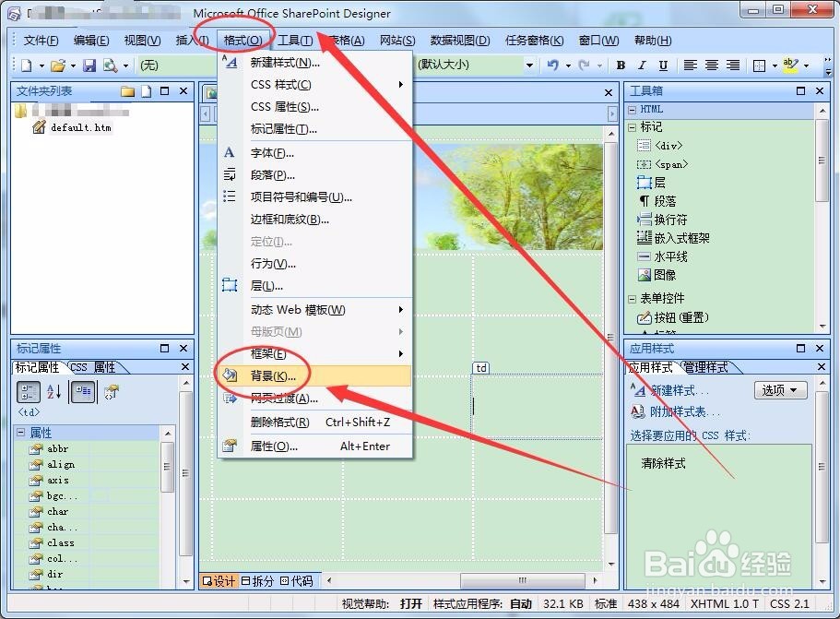Click the Redo toolbar icon

click(584, 65)
